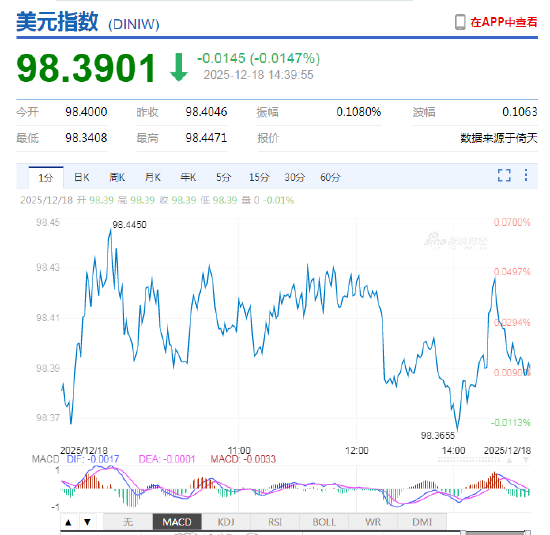The height and width of the screenshot is (535, 550).
Task: Switch indicator to RSI
Action: [275, 522]
